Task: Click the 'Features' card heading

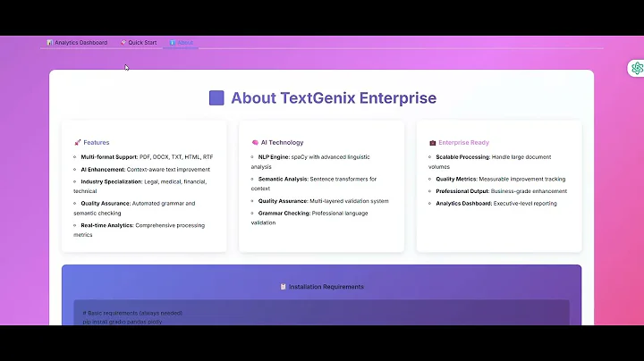Action: [x=96, y=142]
